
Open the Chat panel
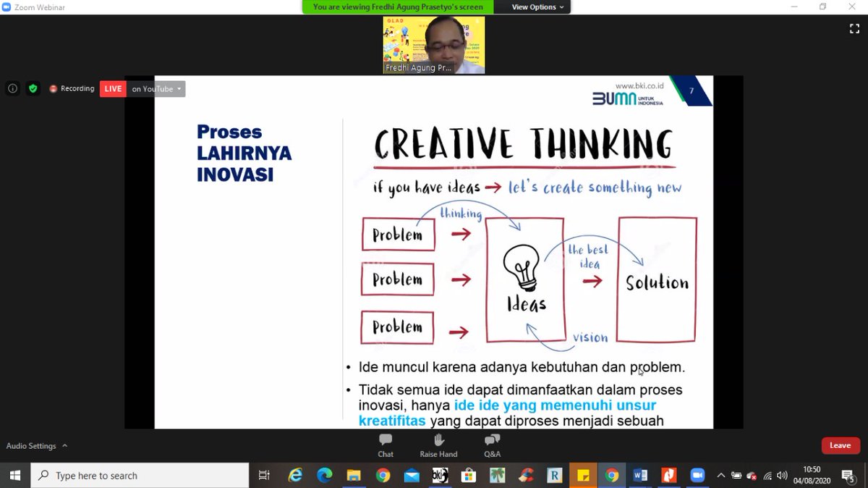point(386,445)
